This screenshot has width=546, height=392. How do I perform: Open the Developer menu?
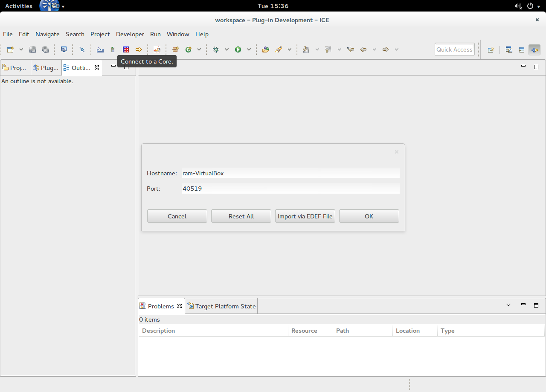(x=130, y=34)
